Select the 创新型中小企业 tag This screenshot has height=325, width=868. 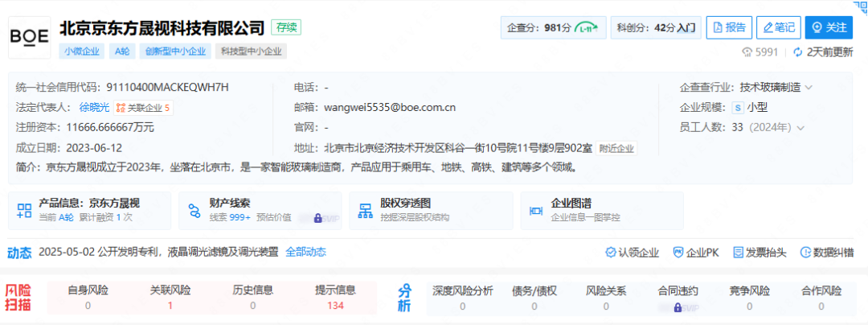coord(175,52)
